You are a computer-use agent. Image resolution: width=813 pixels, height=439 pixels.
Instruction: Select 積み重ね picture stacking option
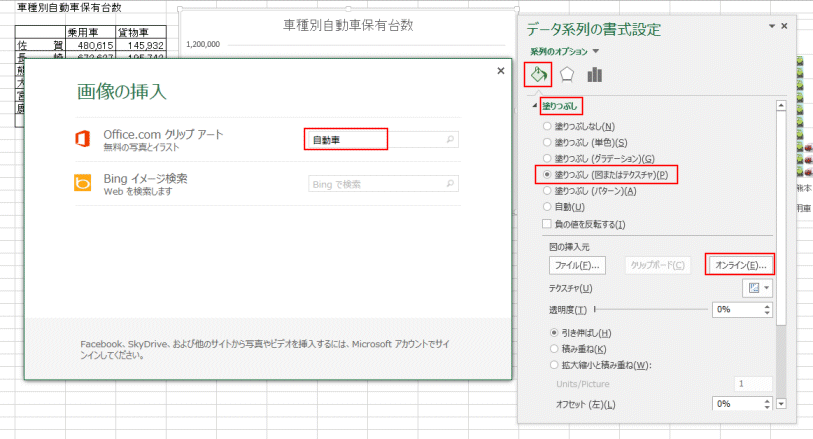click(555, 348)
